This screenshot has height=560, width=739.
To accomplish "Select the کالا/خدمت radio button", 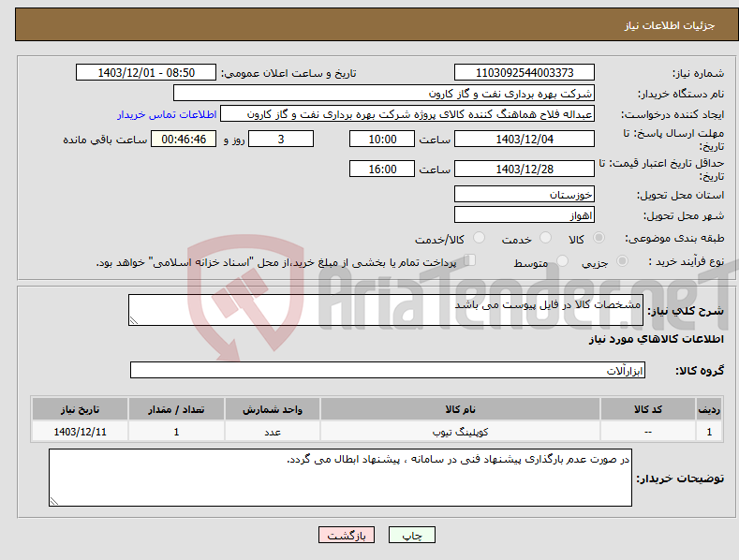I will point(479,238).
